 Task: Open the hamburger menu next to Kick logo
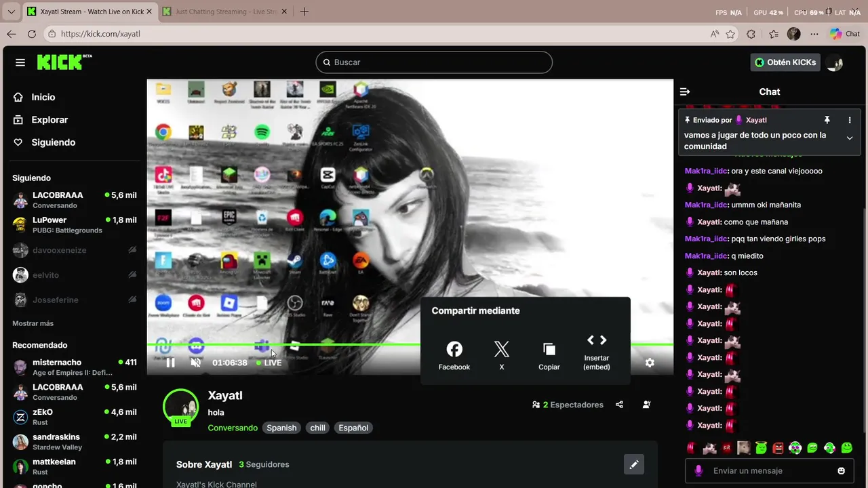click(x=20, y=62)
